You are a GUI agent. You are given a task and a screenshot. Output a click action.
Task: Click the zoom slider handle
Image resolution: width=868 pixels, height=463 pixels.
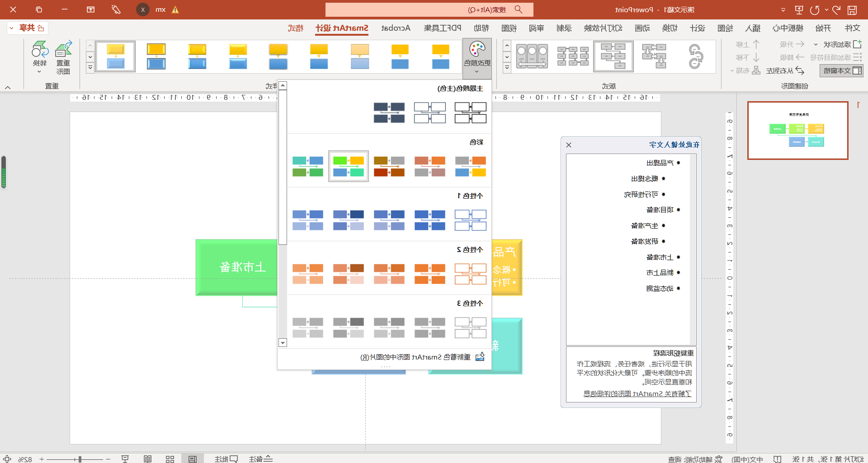pos(80,459)
